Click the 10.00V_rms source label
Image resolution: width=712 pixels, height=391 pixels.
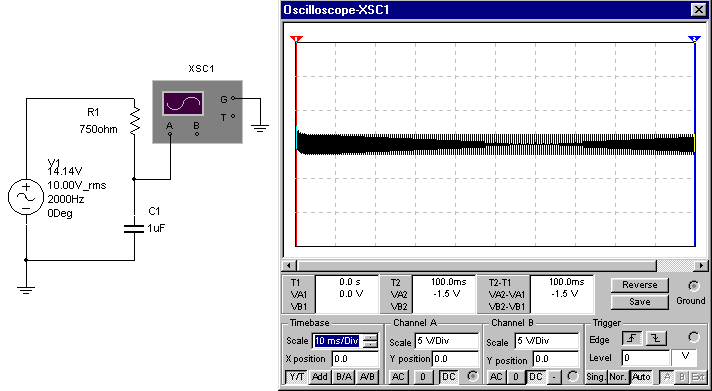pos(77,186)
